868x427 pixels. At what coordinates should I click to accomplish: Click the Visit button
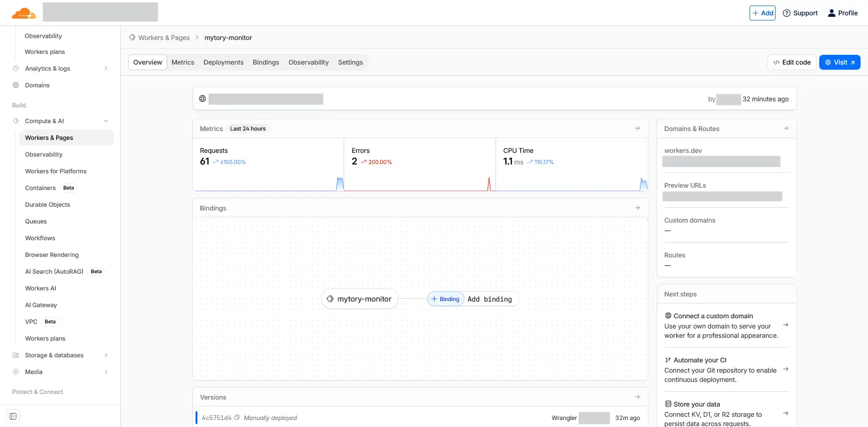(x=840, y=62)
